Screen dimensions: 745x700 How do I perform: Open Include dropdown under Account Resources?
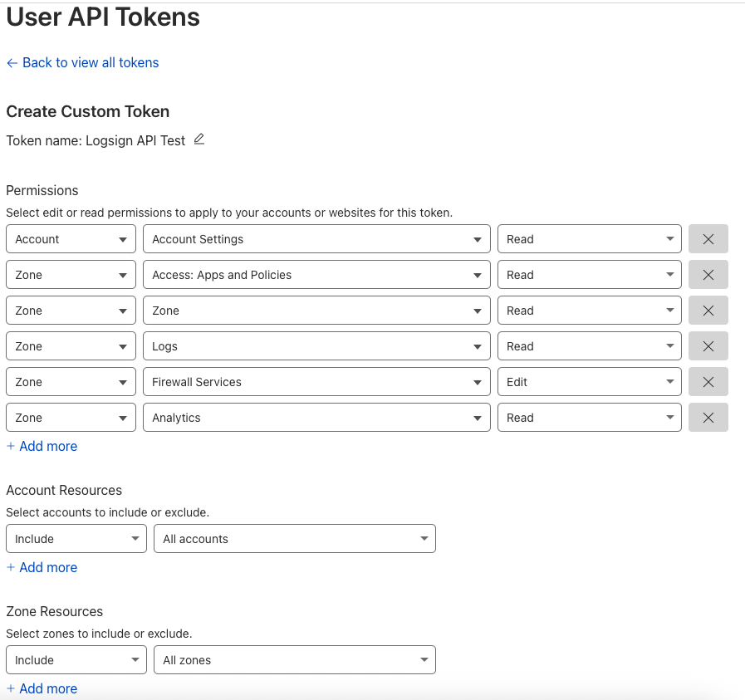coord(76,539)
